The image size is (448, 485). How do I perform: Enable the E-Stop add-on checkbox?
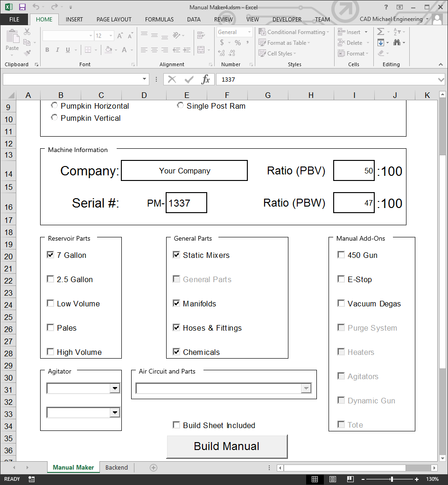point(341,279)
